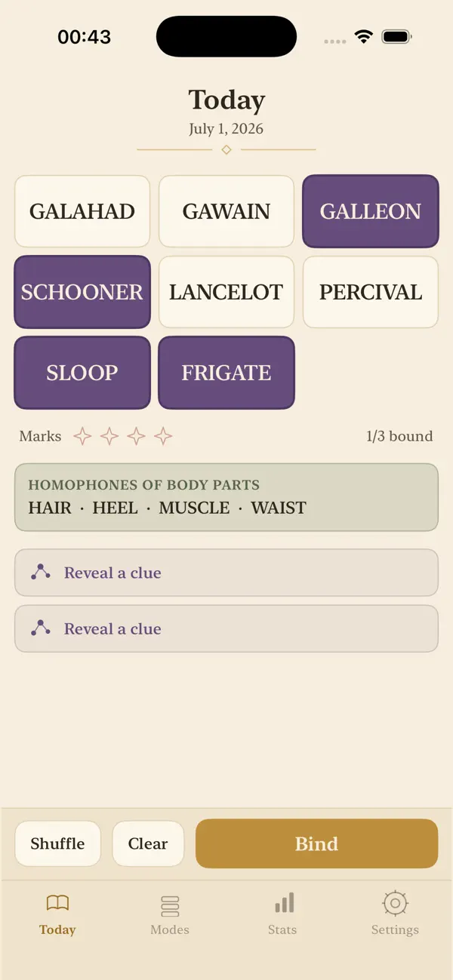Image resolution: width=453 pixels, height=980 pixels.
Task: Switch to the Stats tab label
Action: [282, 929]
